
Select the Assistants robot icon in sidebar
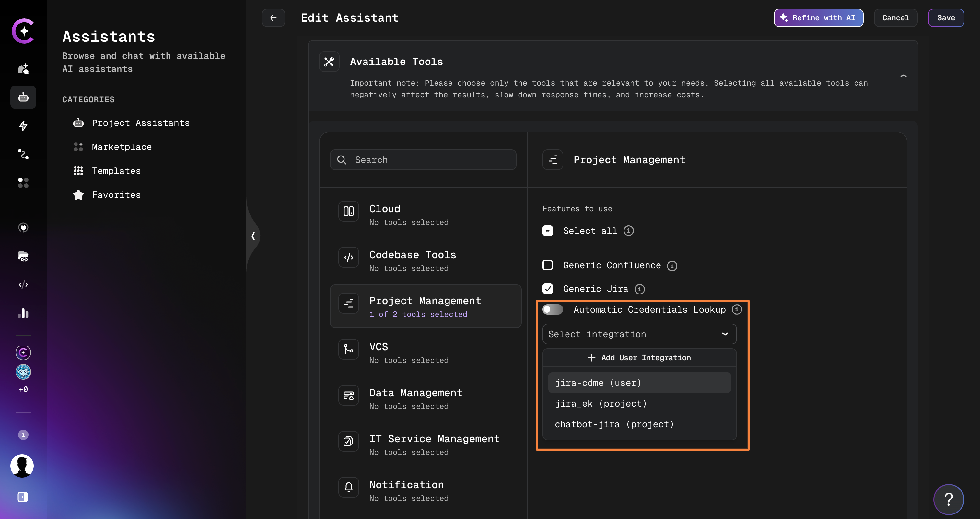23,97
